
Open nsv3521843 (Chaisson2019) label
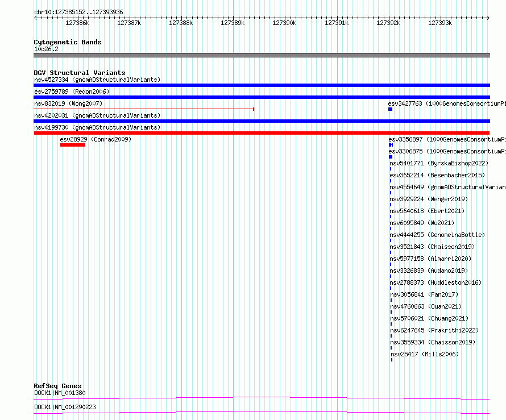tap(432, 247)
